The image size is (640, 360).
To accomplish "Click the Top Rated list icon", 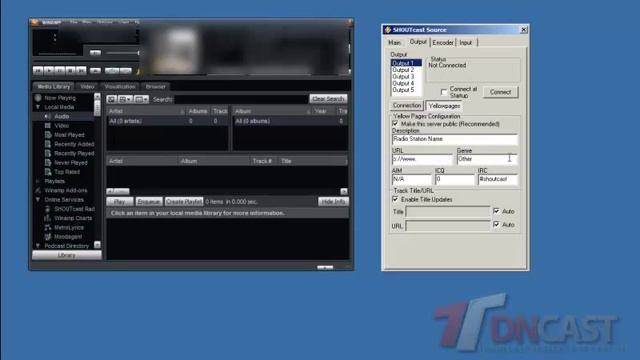I will click(x=48, y=172).
